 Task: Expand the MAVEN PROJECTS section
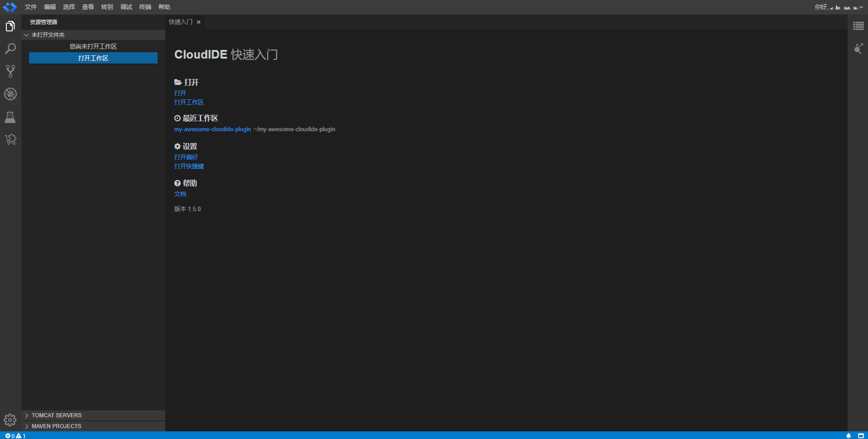[x=56, y=426]
